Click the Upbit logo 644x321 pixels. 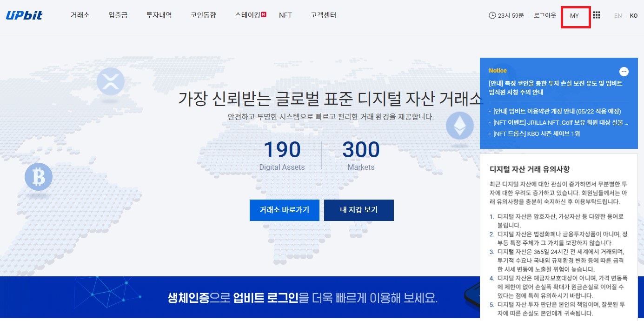[x=24, y=15]
